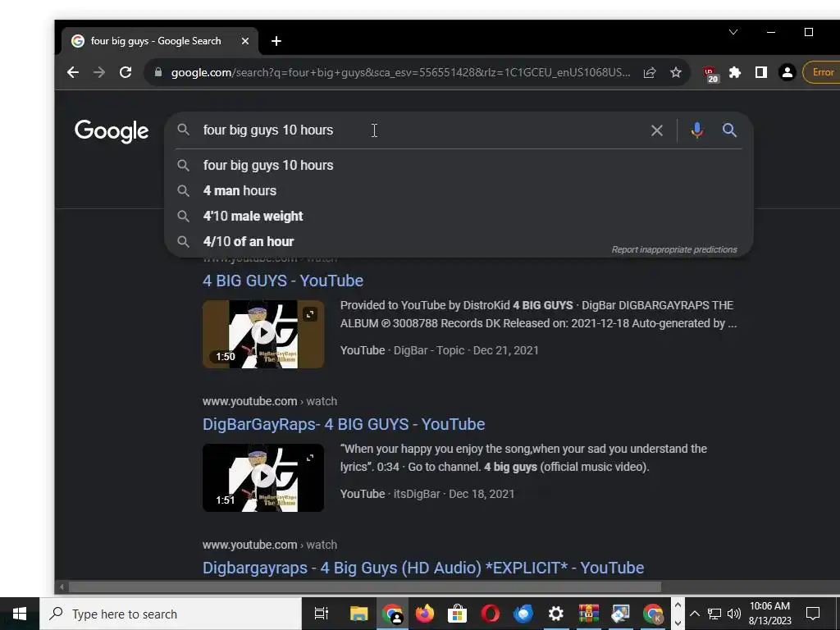Open clock showing 10:06 AM
This screenshot has height=630, width=840.
click(x=769, y=614)
